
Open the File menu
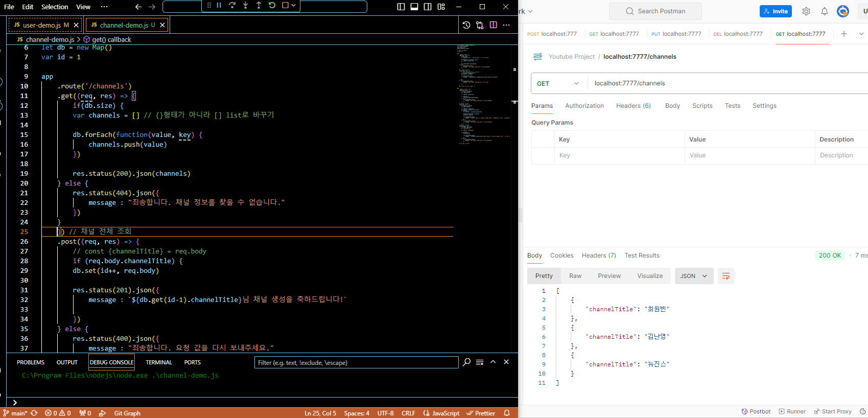click(9, 7)
